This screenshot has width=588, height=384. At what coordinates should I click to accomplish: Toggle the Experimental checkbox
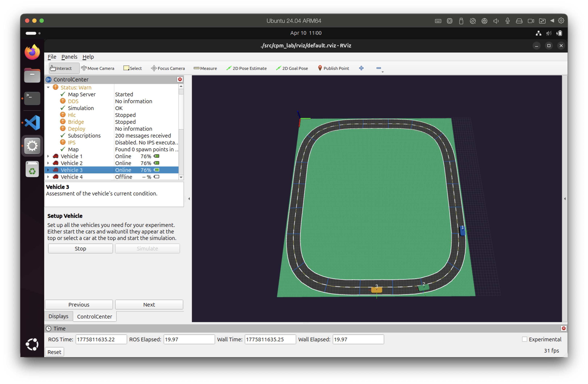524,339
